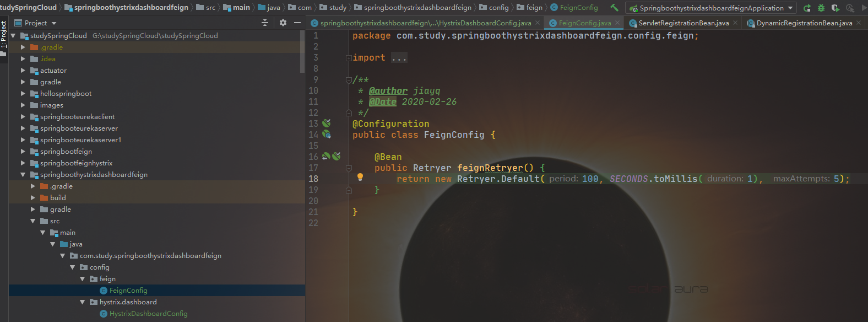Click the class icon on ServletRegistrationBean.java tab

click(x=633, y=23)
